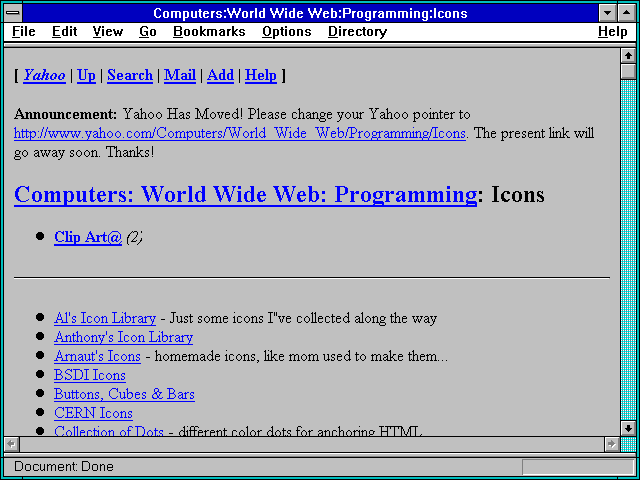This screenshot has height=480, width=640.
Task: Follow the Help link in page navigation
Action: [x=261, y=76]
